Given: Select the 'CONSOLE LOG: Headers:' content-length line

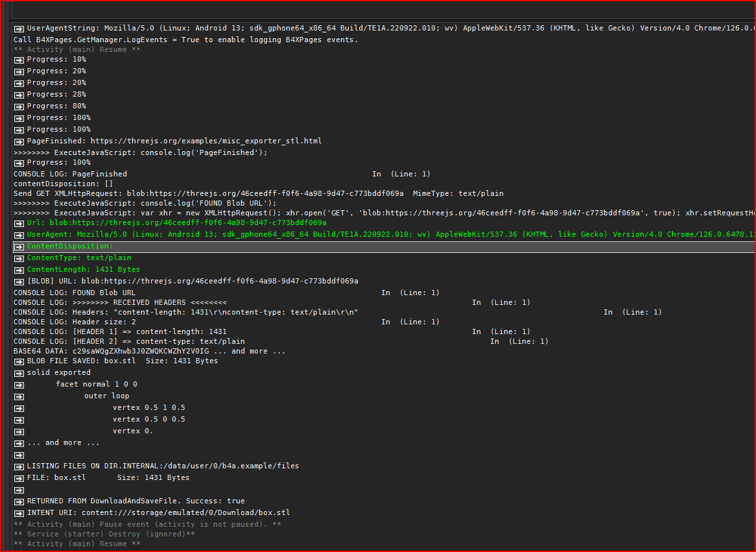Looking at the screenshot, I should [x=338, y=312].
